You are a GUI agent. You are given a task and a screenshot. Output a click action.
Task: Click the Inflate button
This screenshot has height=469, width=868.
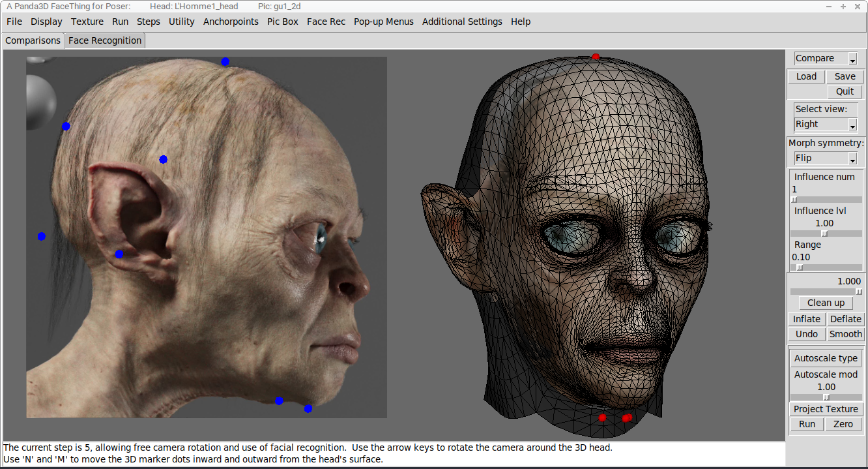pyautogui.click(x=807, y=319)
